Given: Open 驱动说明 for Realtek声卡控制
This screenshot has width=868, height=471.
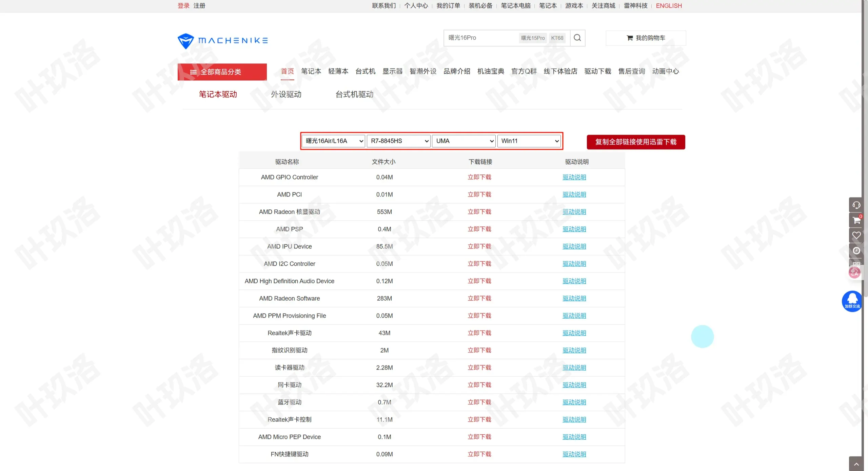Looking at the screenshot, I should 574,419.
